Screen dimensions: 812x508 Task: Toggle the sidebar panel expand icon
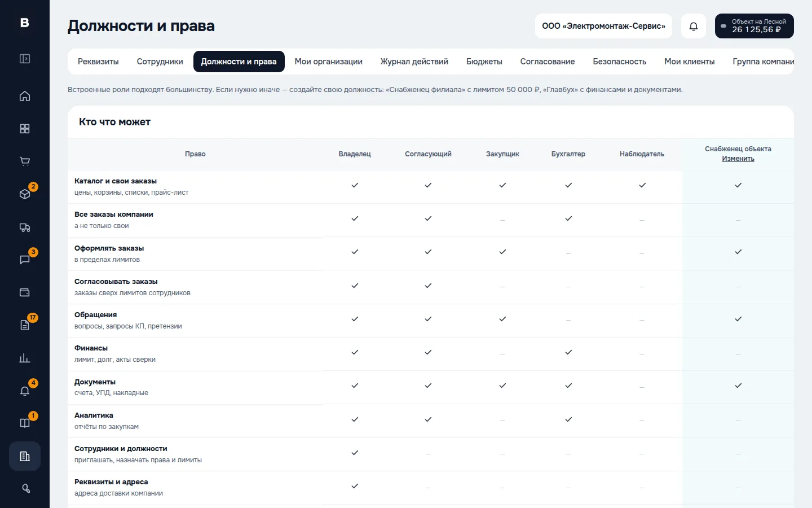coord(25,59)
